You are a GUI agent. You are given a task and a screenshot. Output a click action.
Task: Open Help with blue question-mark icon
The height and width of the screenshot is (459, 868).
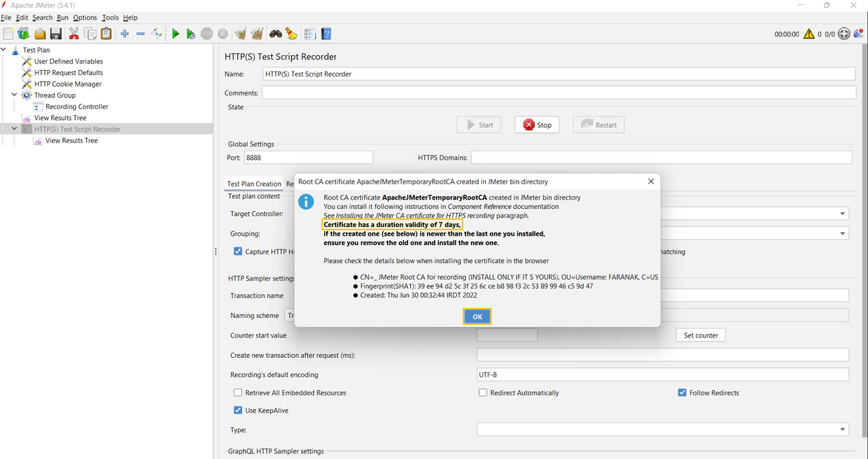[x=326, y=33]
